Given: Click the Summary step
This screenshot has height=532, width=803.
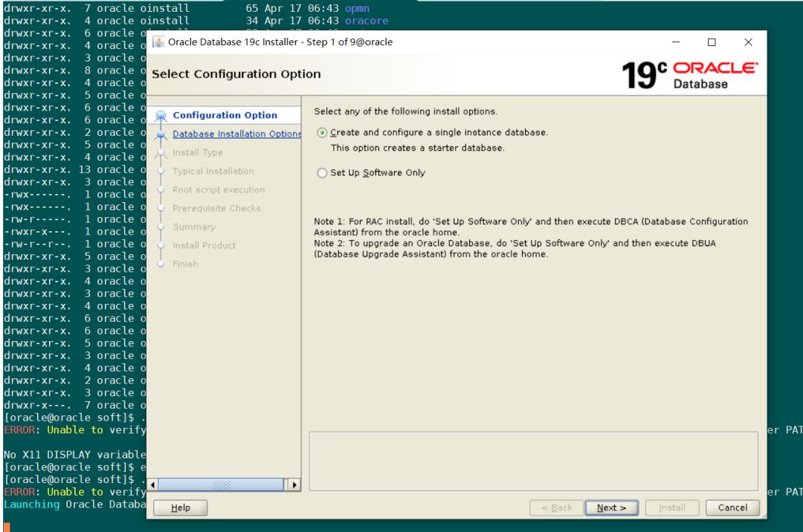Looking at the screenshot, I should (x=194, y=227).
